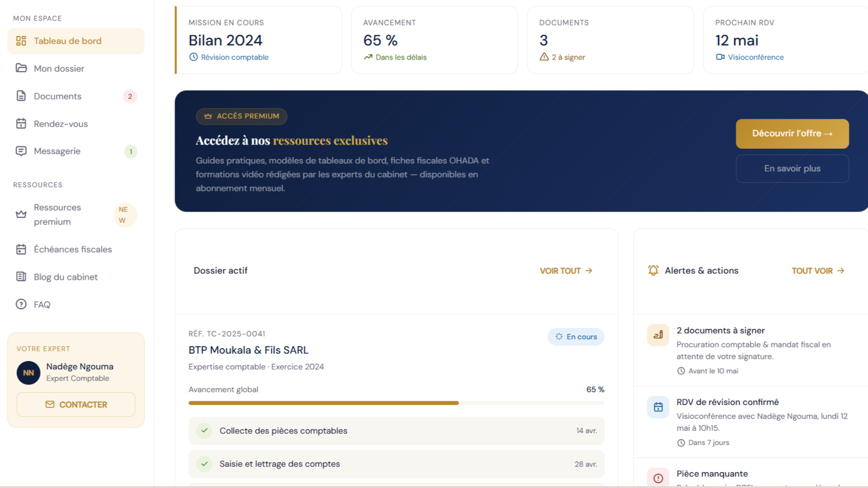868x488 pixels.
Task: Click the Messagerie chat icon
Action: click(x=21, y=151)
